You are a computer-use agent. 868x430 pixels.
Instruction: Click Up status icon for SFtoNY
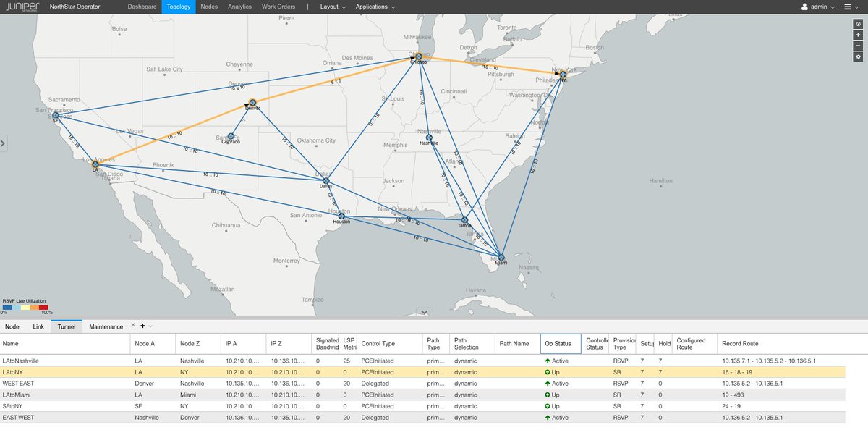(548, 406)
